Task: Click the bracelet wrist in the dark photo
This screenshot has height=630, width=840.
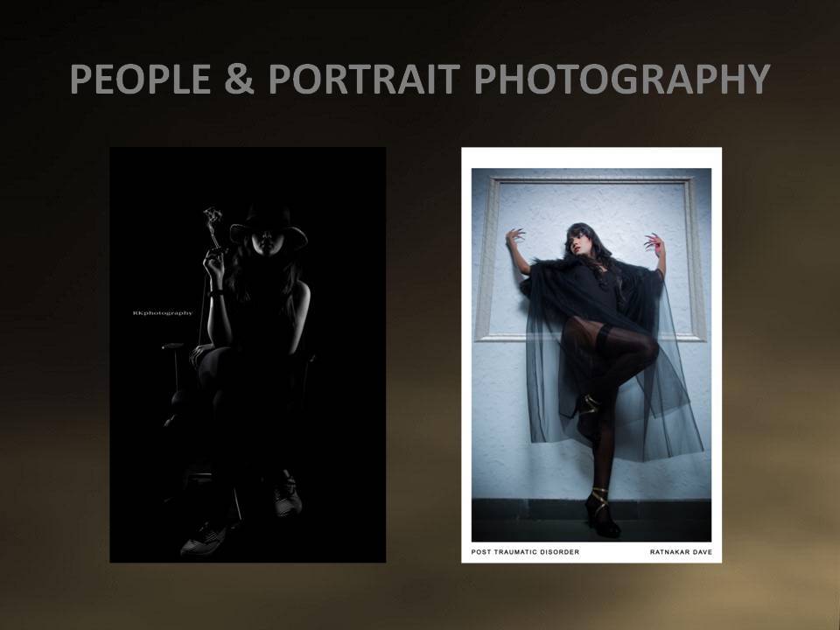Action: point(214,290)
